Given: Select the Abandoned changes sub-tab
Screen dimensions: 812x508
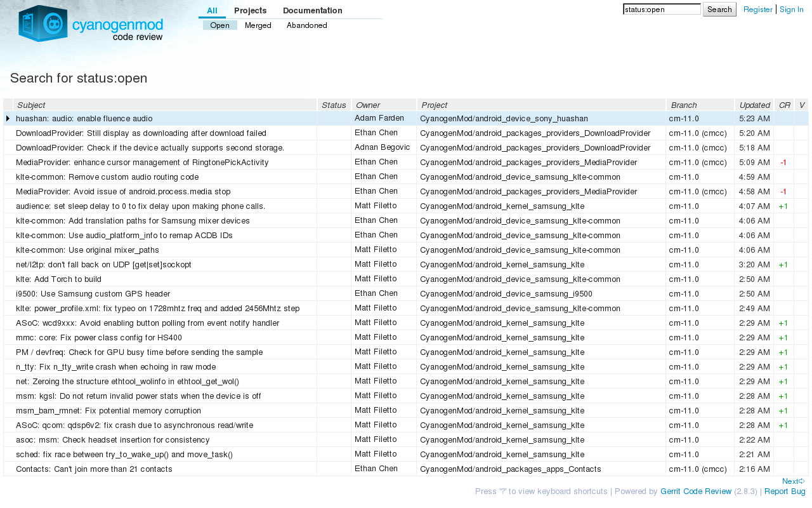Looking at the screenshot, I should coord(307,25).
